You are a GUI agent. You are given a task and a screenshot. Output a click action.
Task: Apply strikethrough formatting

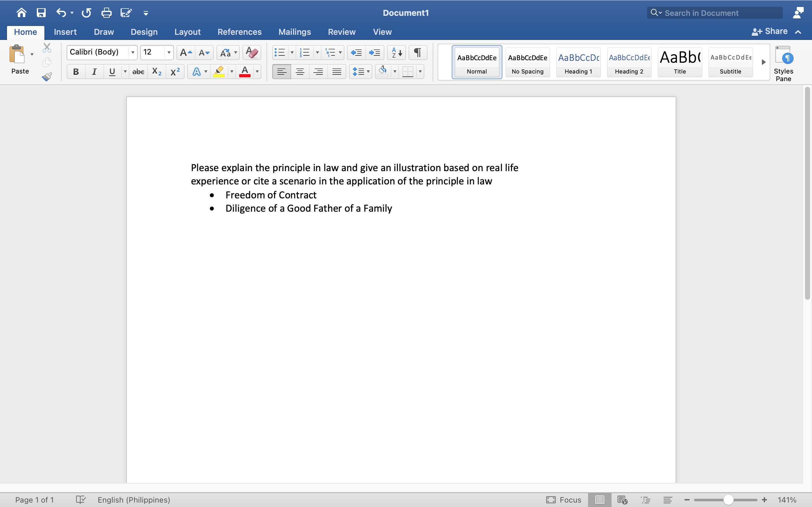coord(138,71)
